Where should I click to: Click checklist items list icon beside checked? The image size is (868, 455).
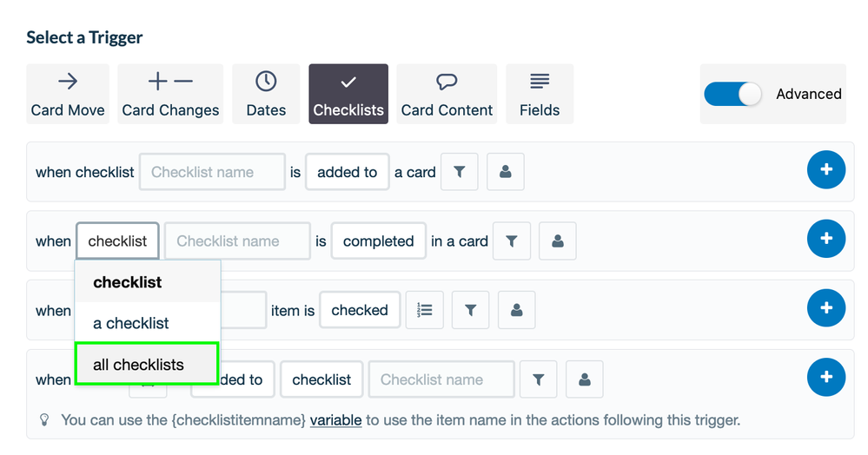(425, 310)
